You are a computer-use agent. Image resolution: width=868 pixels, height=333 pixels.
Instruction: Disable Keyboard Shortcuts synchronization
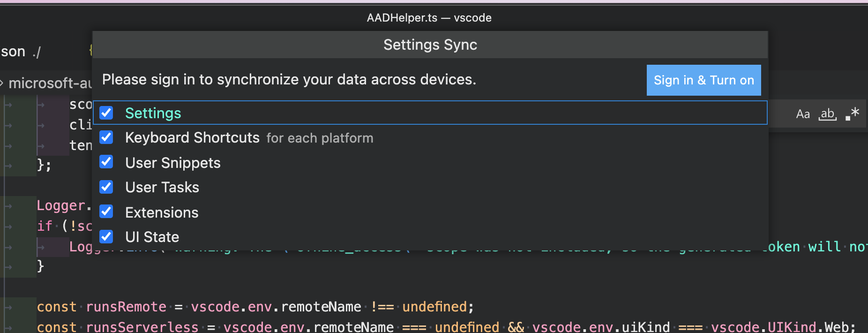click(x=106, y=137)
